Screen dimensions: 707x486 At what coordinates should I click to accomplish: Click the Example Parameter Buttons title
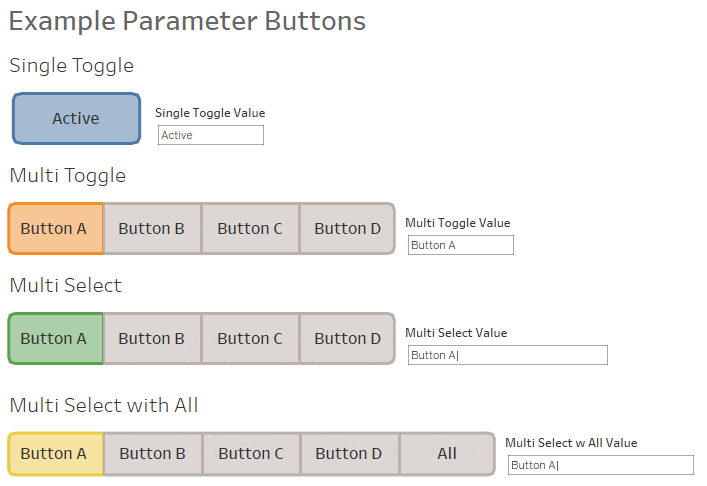187,22
